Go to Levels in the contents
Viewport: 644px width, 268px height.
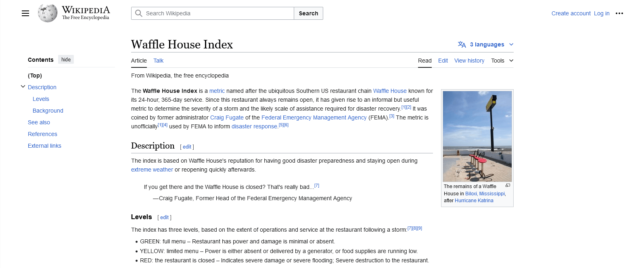[41, 99]
